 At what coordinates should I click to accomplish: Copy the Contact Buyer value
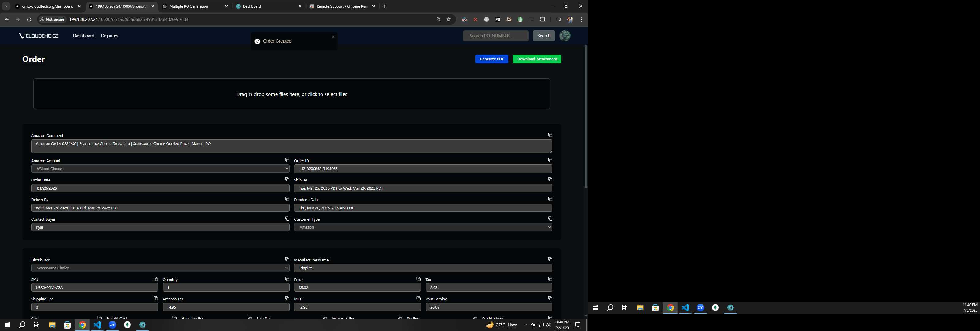pos(287,219)
